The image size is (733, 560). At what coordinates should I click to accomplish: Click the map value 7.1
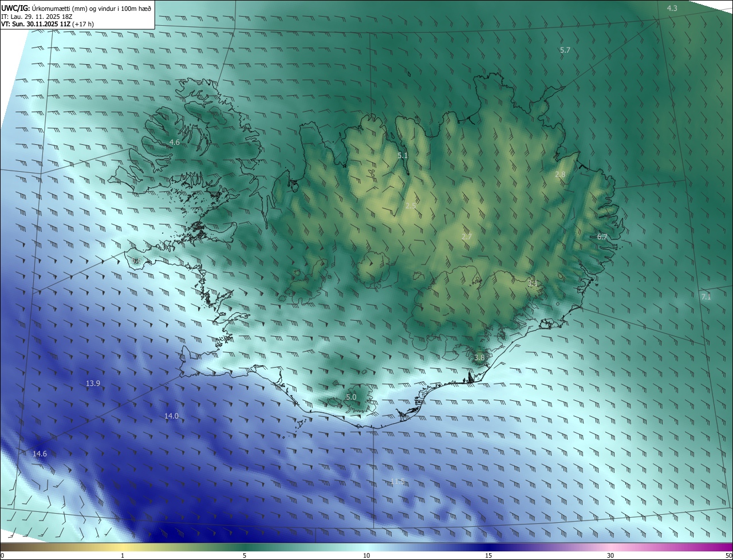tap(706, 297)
